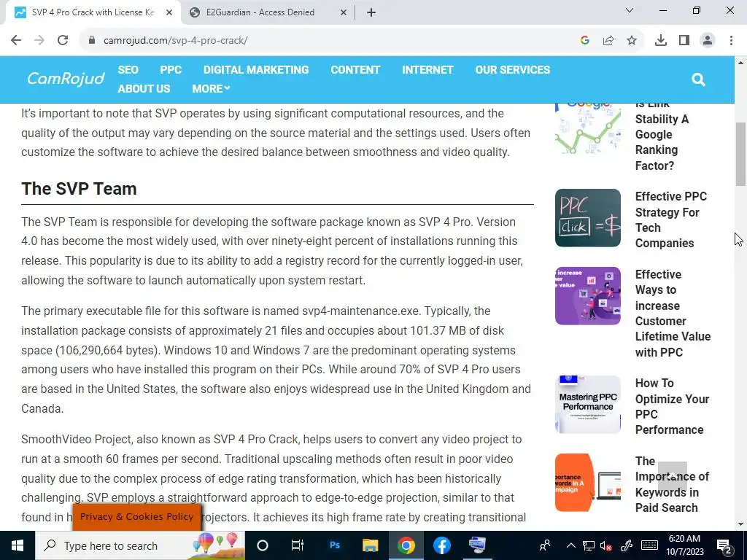The image size is (747, 560).
Task: Open the DIGITAL MARKETING menu item
Action: click(256, 69)
